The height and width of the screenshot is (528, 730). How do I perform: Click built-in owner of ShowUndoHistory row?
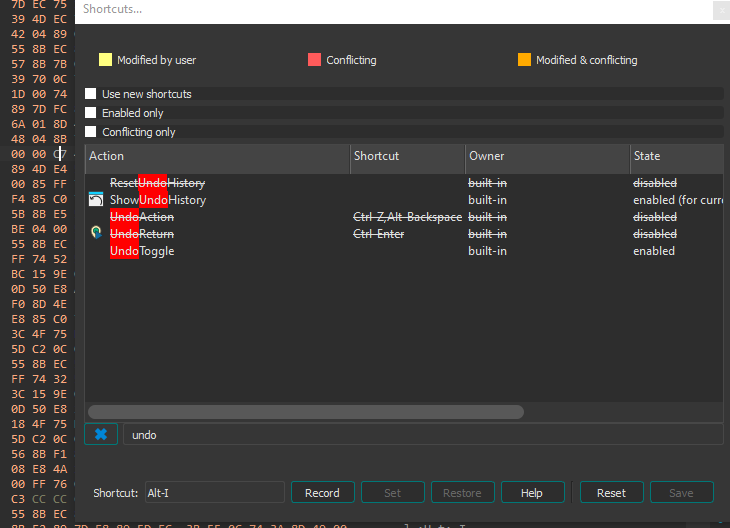click(x=487, y=200)
